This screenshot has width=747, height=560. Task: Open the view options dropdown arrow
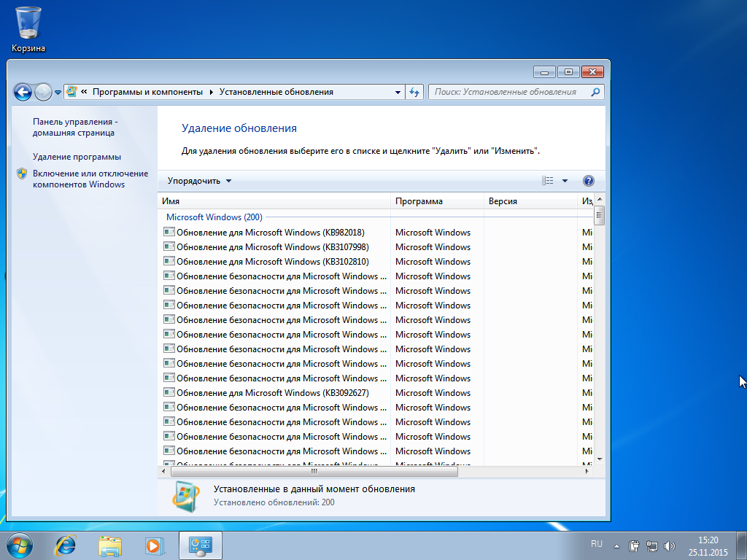tap(565, 181)
